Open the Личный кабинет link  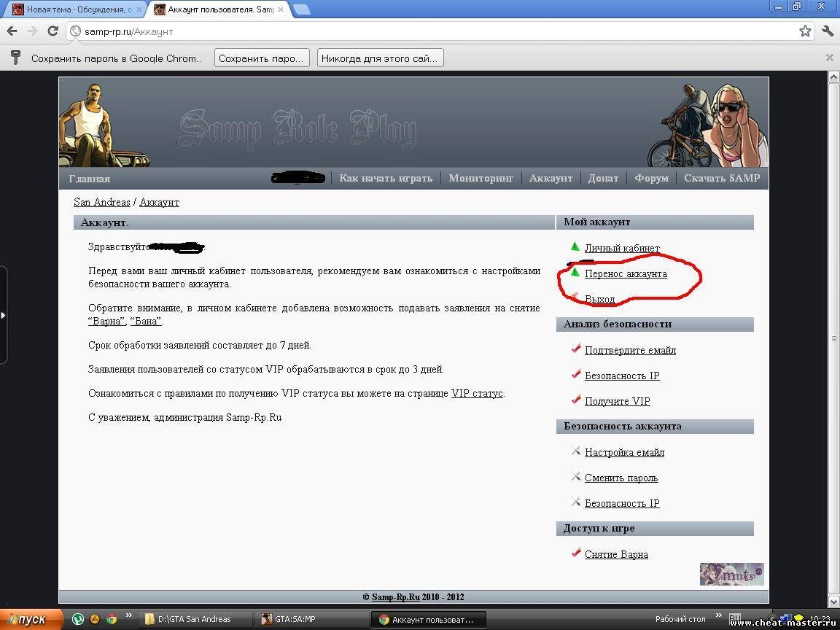pos(622,248)
